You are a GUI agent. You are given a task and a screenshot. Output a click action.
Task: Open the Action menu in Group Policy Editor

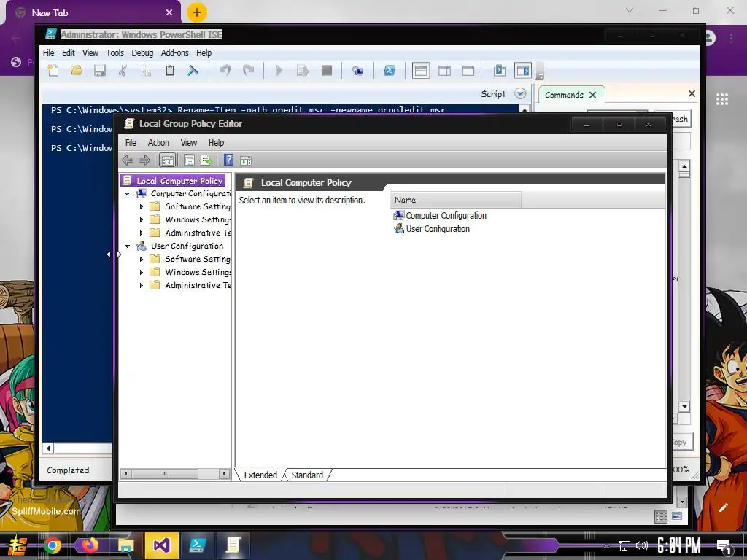(158, 142)
